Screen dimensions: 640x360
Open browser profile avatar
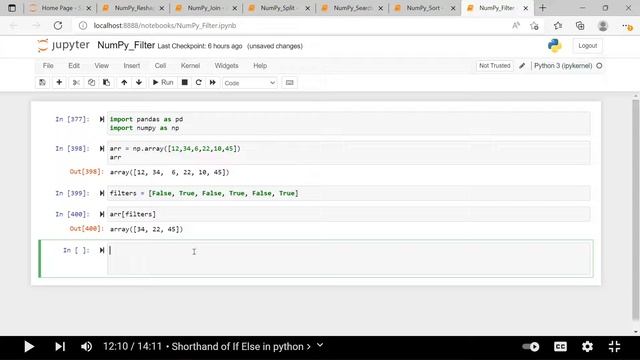click(603, 26)
